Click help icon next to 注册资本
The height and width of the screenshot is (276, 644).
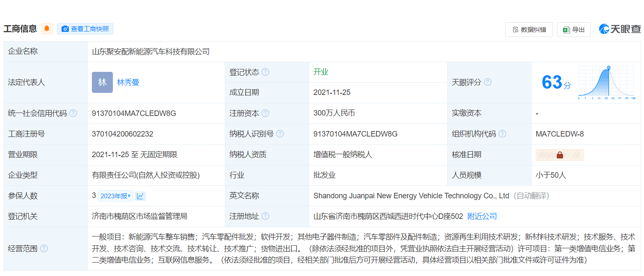click(265, 113)
